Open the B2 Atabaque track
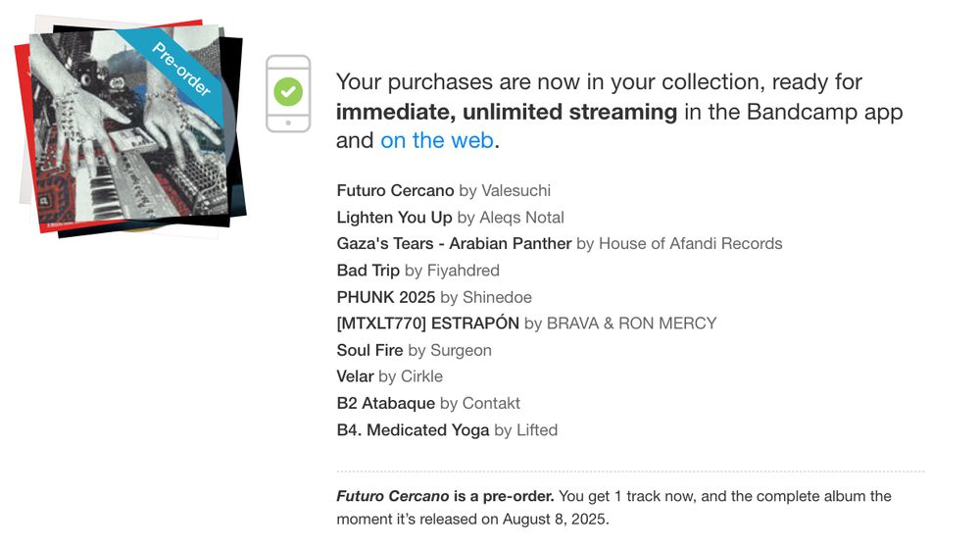Viewport: 980px width, 547px height. click(x=385, y=403)
